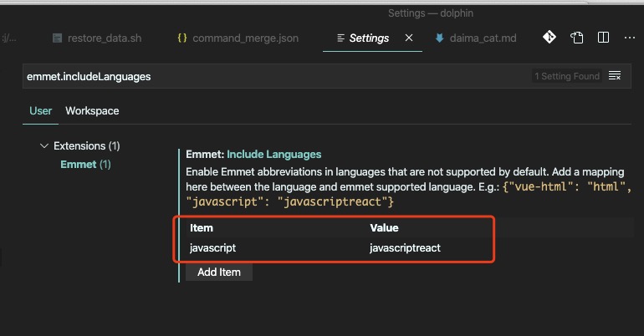Click the Settings tab list icon

tap(340, 38)
